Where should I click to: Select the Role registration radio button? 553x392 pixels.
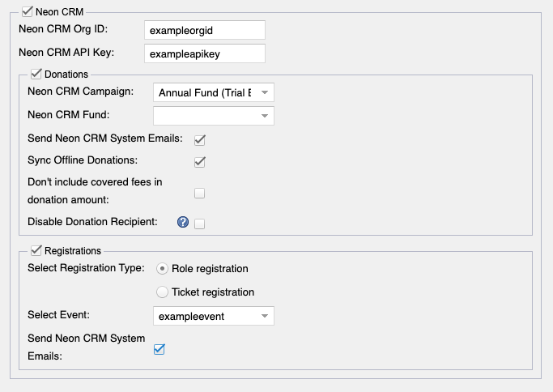162,269
